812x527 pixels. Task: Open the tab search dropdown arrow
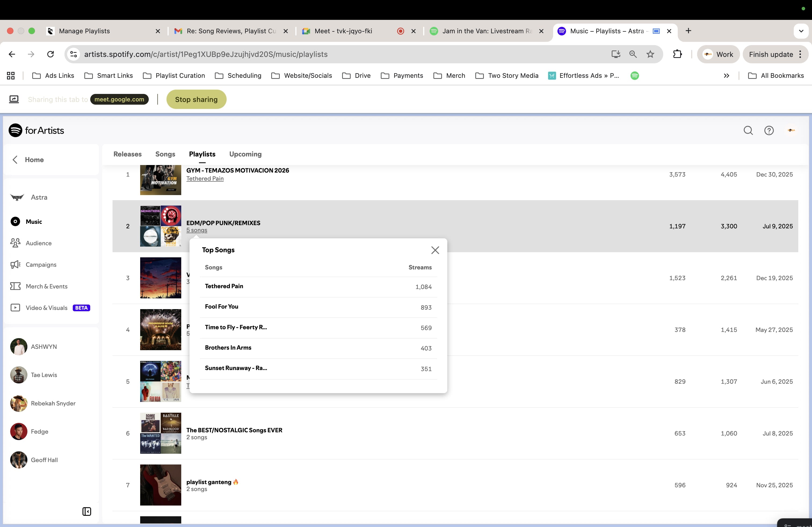click(x=801, y=31)
